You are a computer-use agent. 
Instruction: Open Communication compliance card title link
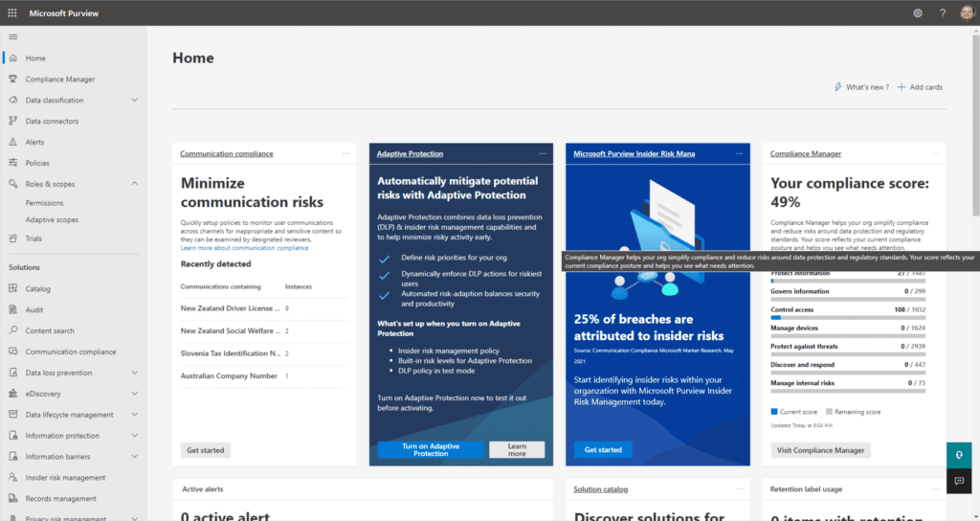226,154
